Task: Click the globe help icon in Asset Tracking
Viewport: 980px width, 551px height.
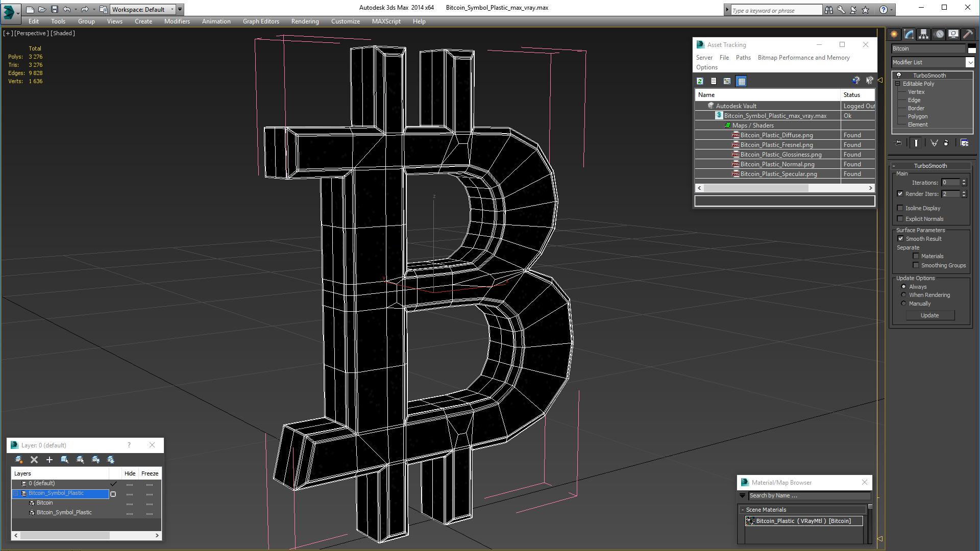Action: click(x=856, y=81)
